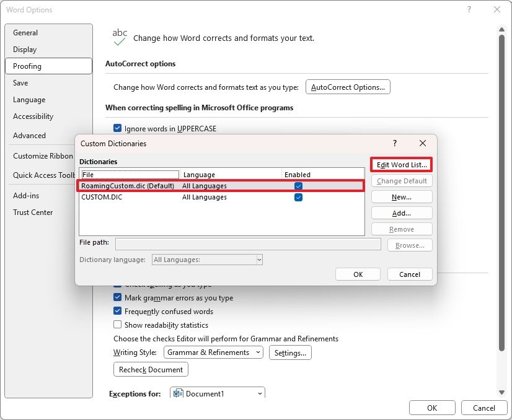Enable Show readability statistics

click(x=117, y=325)
